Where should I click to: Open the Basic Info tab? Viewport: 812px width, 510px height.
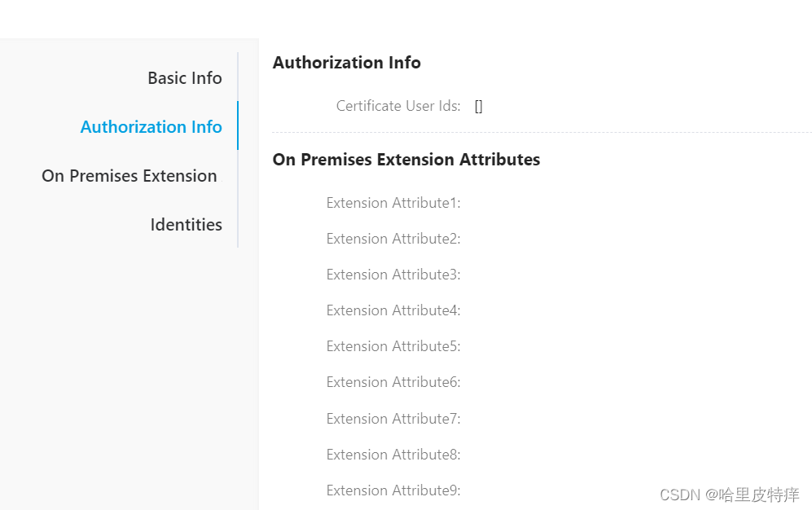(184, 78)
